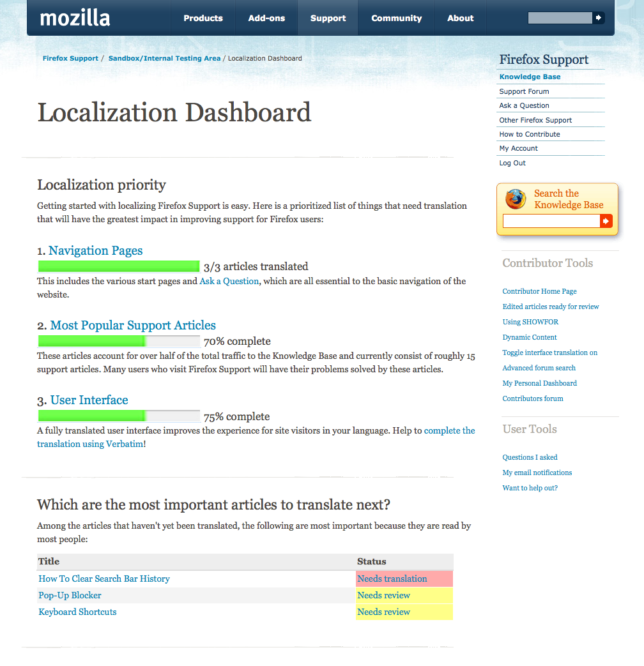Go to My Account
Viewport: 644px width, 666px height.
(x=518, y=148)
